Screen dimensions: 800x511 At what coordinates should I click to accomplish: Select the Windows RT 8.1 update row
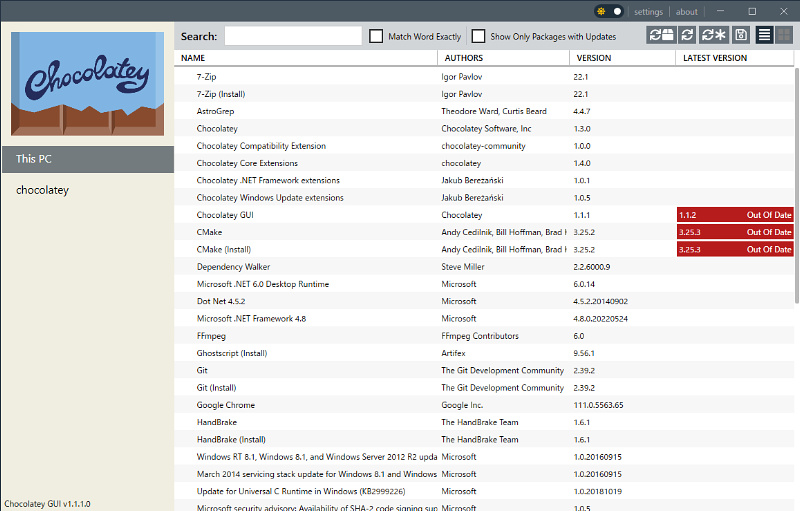click(484, 457)
